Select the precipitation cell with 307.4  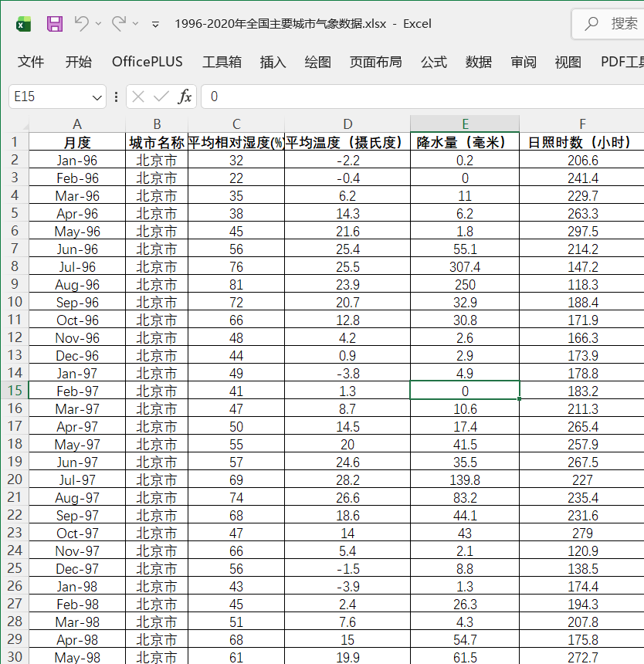465,267
